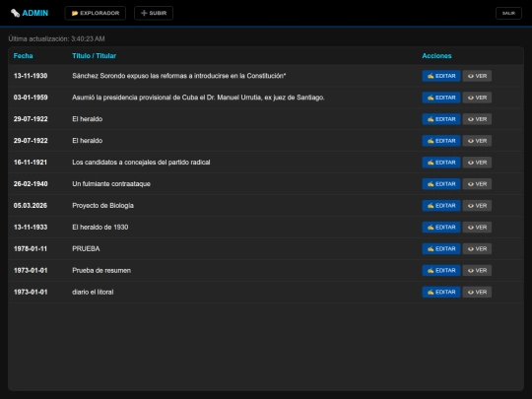
Task: Click the ADMIN logo in header
Action: point(30,13)
